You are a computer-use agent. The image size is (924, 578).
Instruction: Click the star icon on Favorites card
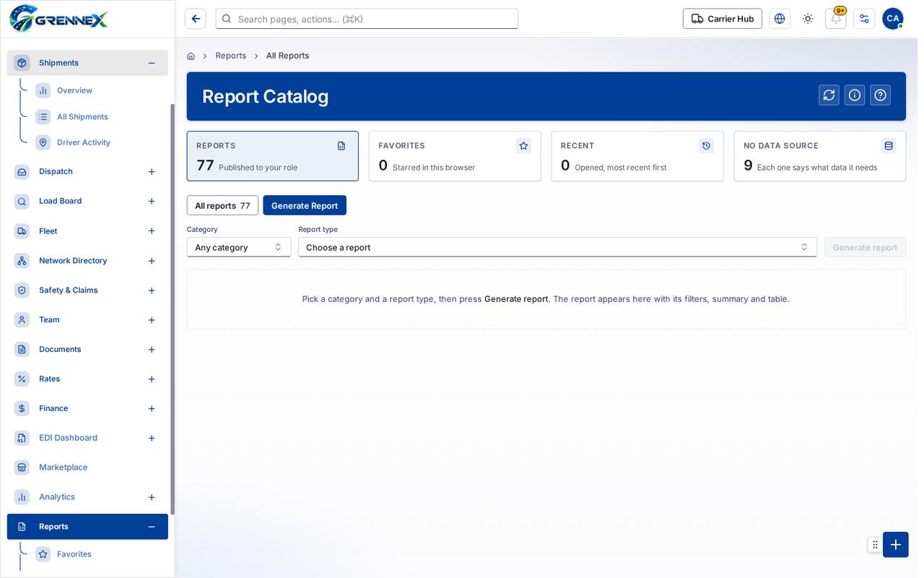coord(523,146)
